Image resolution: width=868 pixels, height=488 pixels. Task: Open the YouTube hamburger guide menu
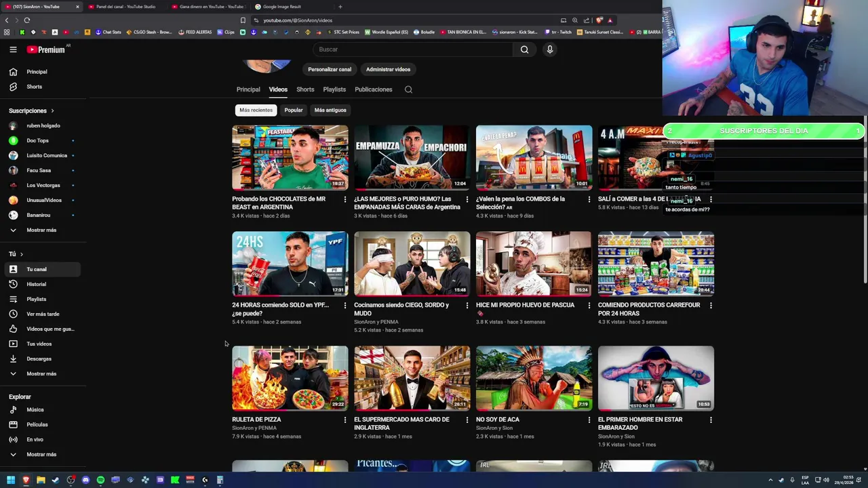pyautogui.click(x=13, y=49)
